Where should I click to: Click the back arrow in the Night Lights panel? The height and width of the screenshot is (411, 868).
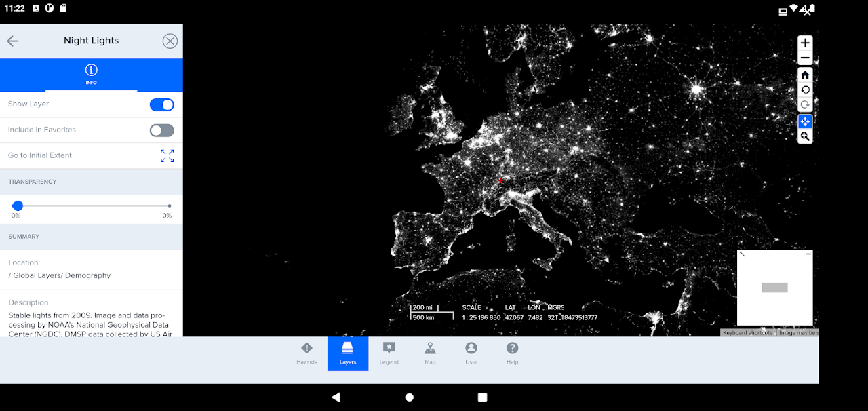[12, 41]
